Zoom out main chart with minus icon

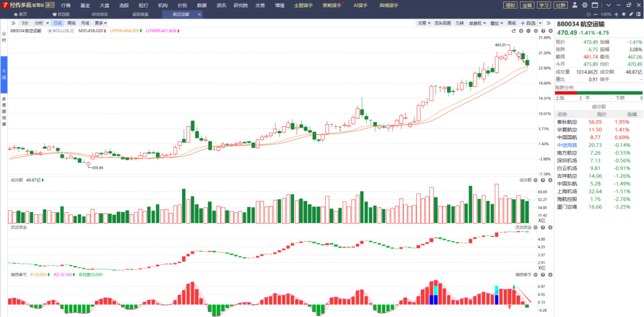(528, 31)
